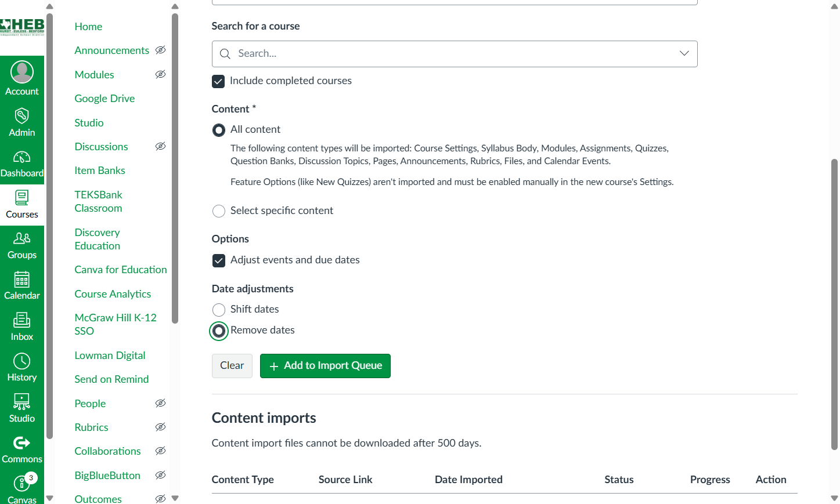Click the Status column header
The image size is (840, 504).
pyautogui.click(x=619, y=480)
